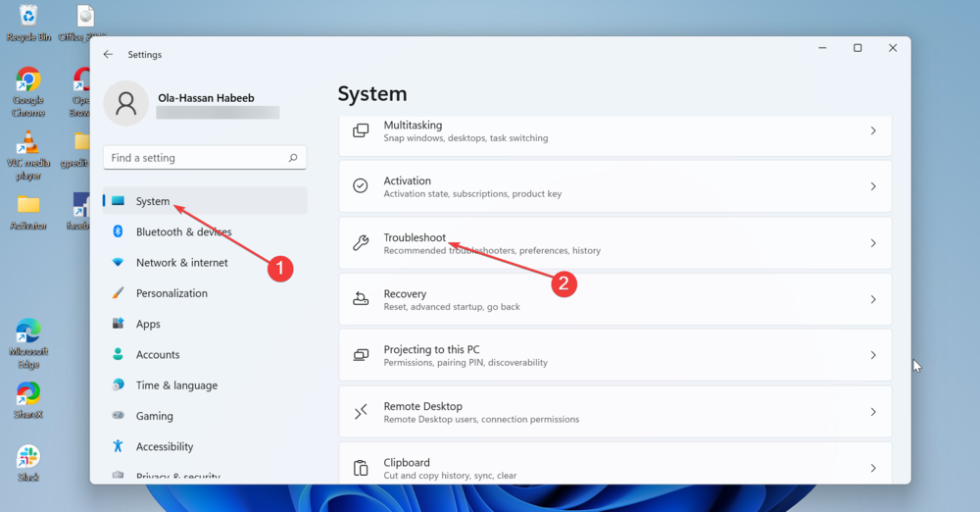Click the Apps icon in sidebar
The height and width of the screenshot is (512, 980).
coord(118,324)
